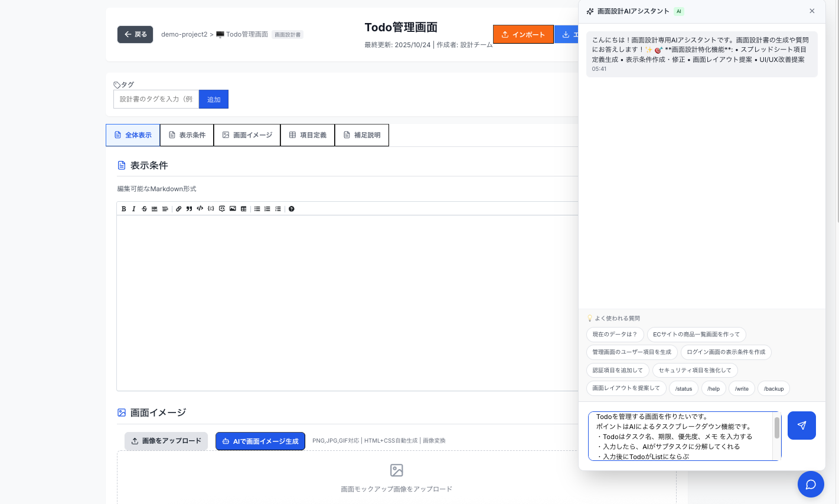Insert a comment with the comment icon

(222, 209)
